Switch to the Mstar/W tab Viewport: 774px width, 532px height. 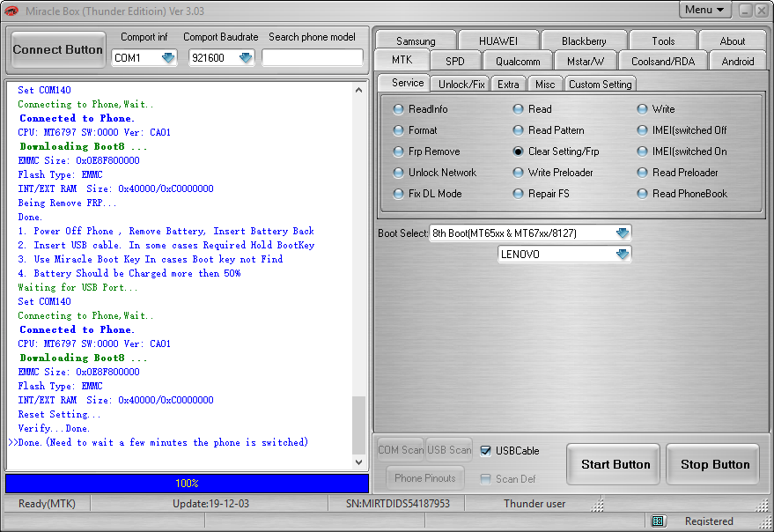click(586, 62)
